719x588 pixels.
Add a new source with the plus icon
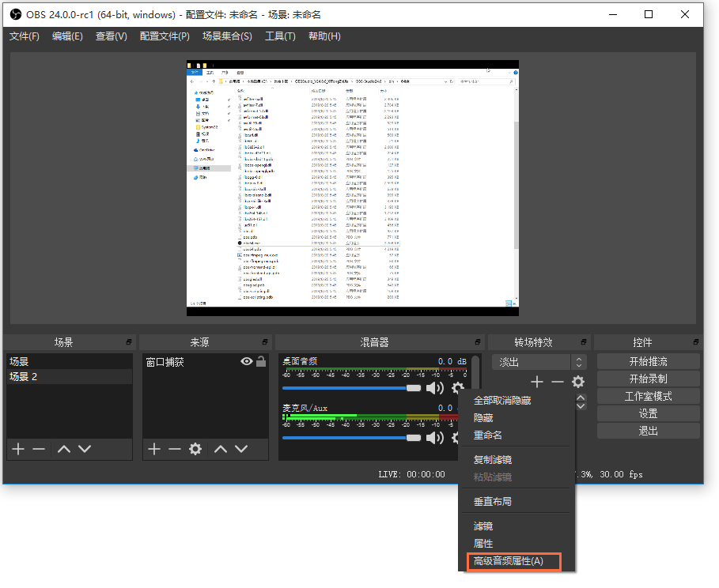[x=154, y=449]
